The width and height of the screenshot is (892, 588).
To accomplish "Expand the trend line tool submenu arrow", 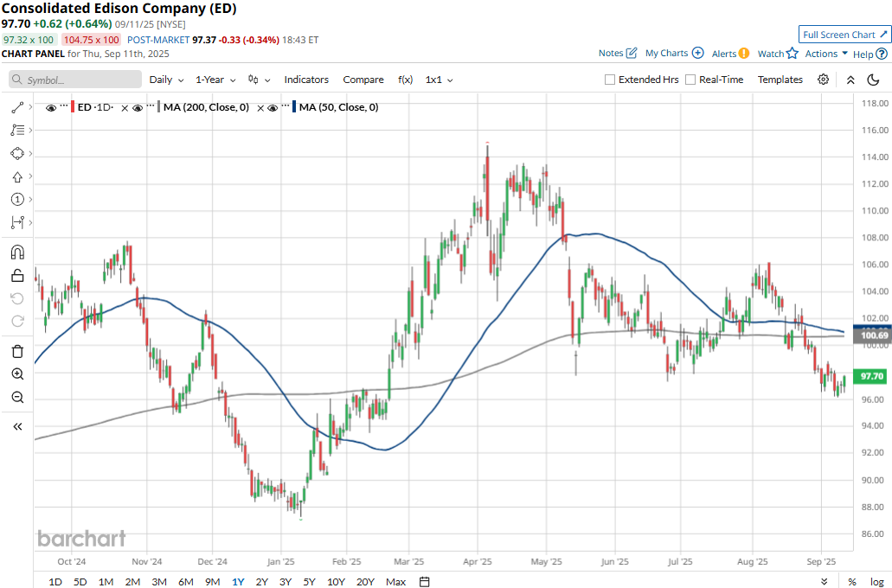I will click(x=31, y=107).
